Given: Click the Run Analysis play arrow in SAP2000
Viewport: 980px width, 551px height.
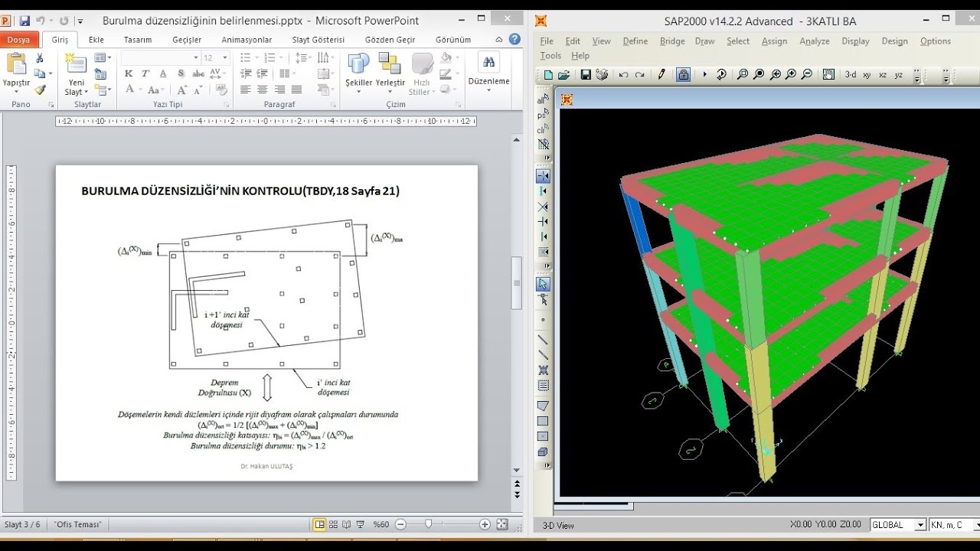Looking at the screenshot, I should click(704, 74).
